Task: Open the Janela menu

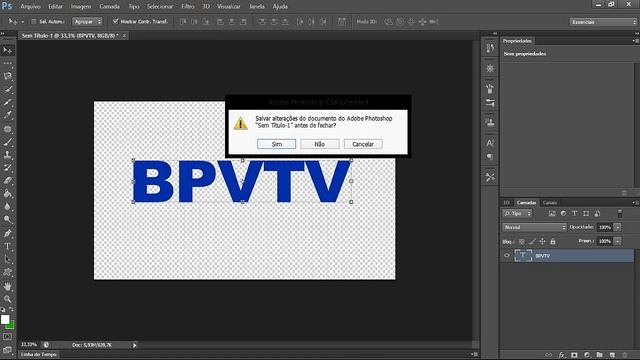Action: pos(256,7)
